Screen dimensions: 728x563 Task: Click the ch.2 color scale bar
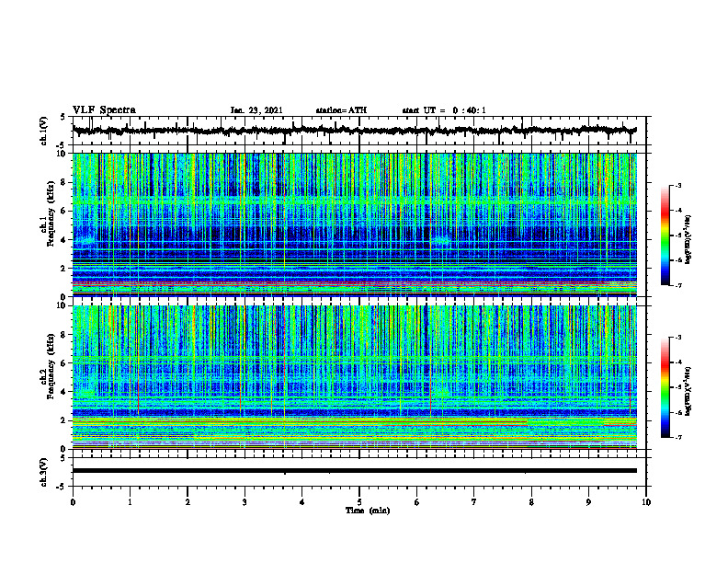click(x=665, y=387)
